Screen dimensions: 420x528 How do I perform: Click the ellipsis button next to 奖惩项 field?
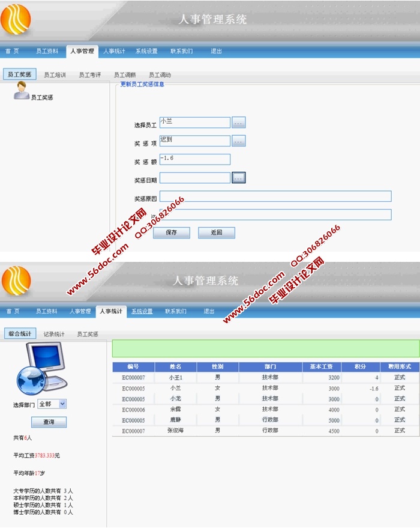pyautogui.click(x=239, y=141)
